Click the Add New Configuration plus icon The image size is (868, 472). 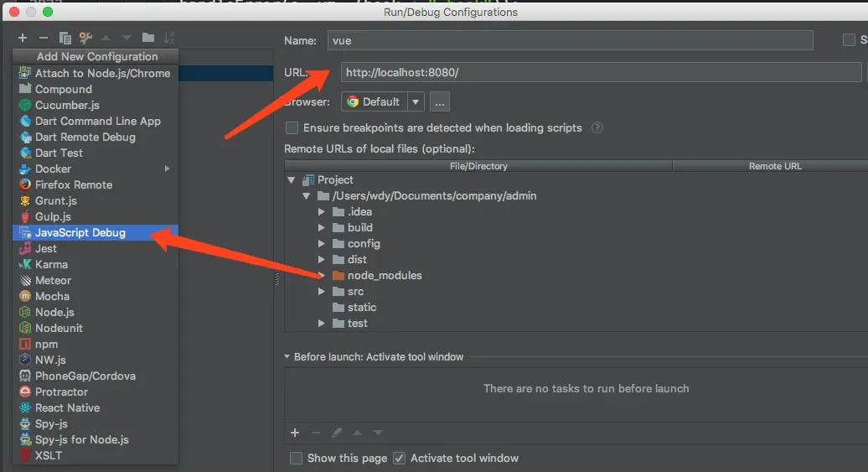(x=22, y=38)
